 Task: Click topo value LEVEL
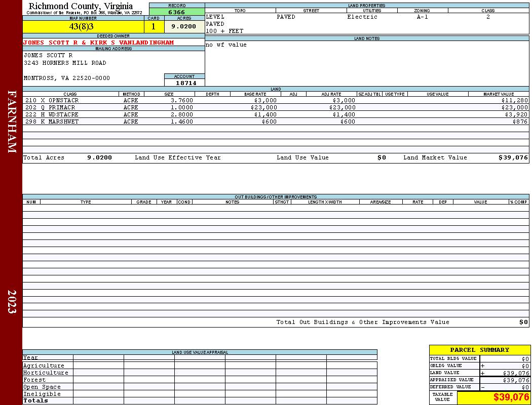pyautogui.click(x=215, y=17)
